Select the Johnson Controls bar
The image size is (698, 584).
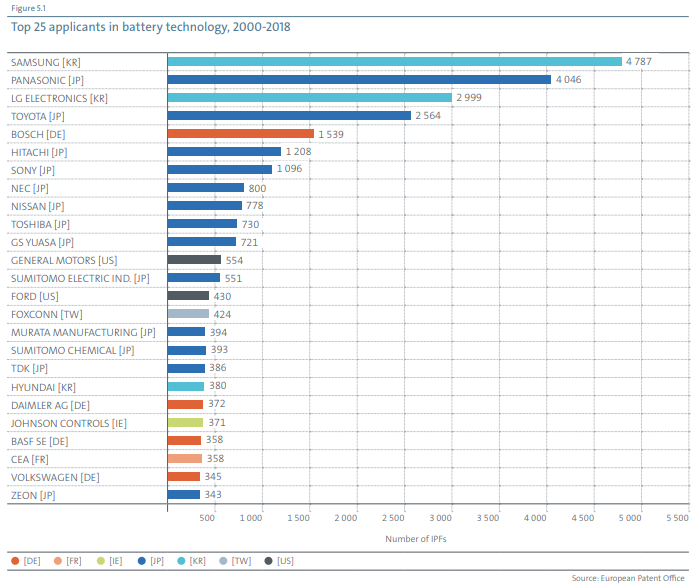point(185,422)
